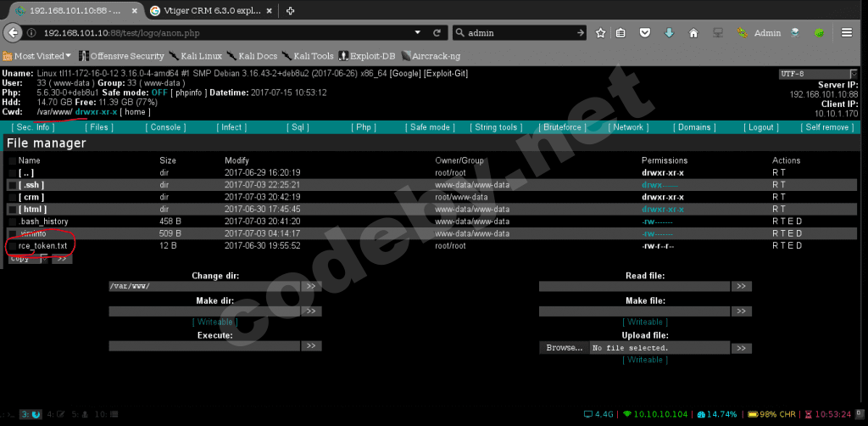The height and width of the screenshot is (426, 868).
Task: Open the downloads arrow icon
Action: pyautogui.click(x=669, y=33)
